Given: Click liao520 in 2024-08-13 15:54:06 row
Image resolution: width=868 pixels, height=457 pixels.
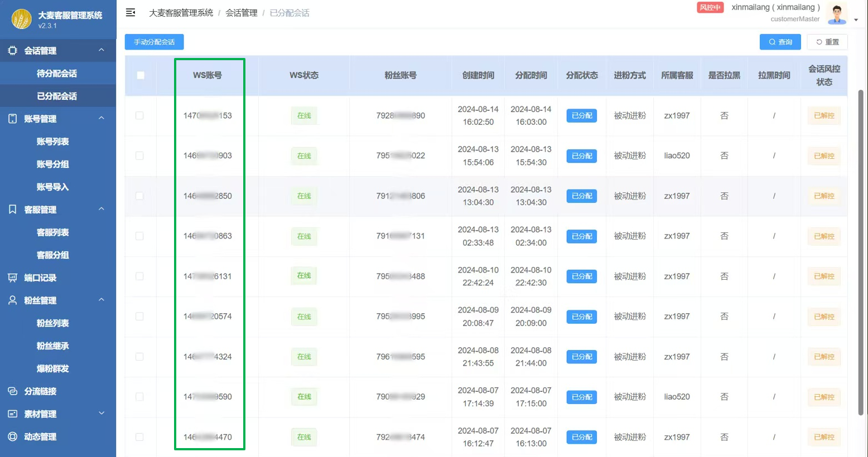Looking at the screenshot, I should [x=677, y=155].
